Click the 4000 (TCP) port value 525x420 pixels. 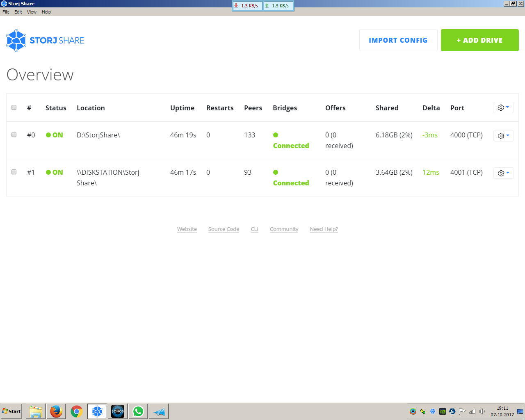[466, 135]
